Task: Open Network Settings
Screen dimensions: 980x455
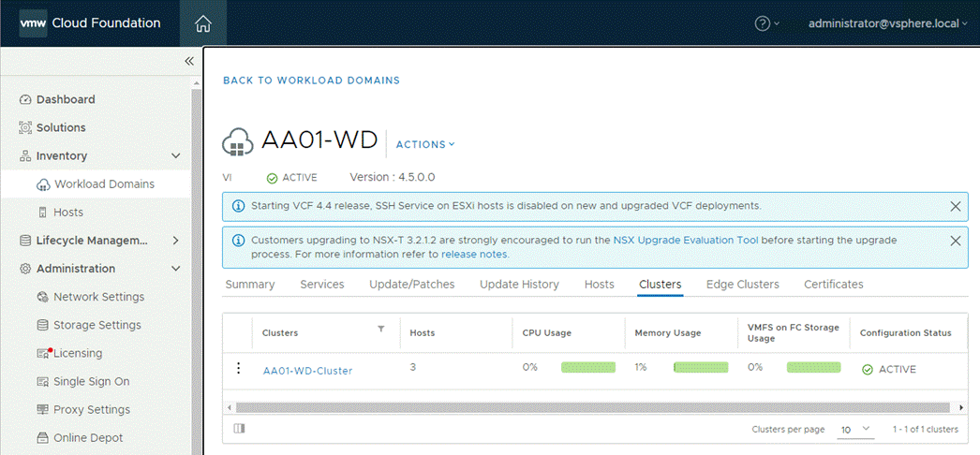Action: tap(98, 297)
